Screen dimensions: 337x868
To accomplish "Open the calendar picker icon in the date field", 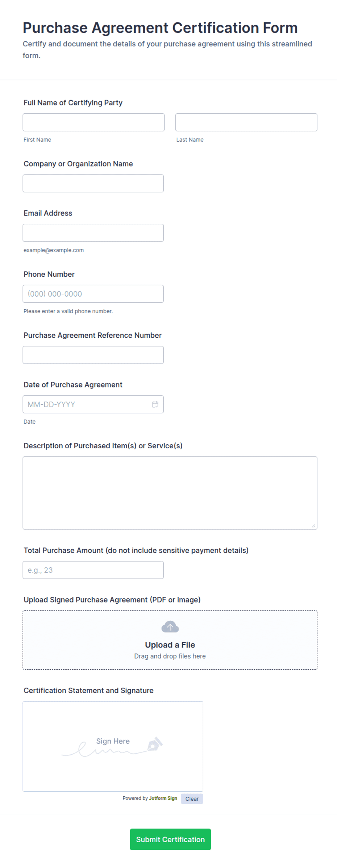I will tap(155, 404).
